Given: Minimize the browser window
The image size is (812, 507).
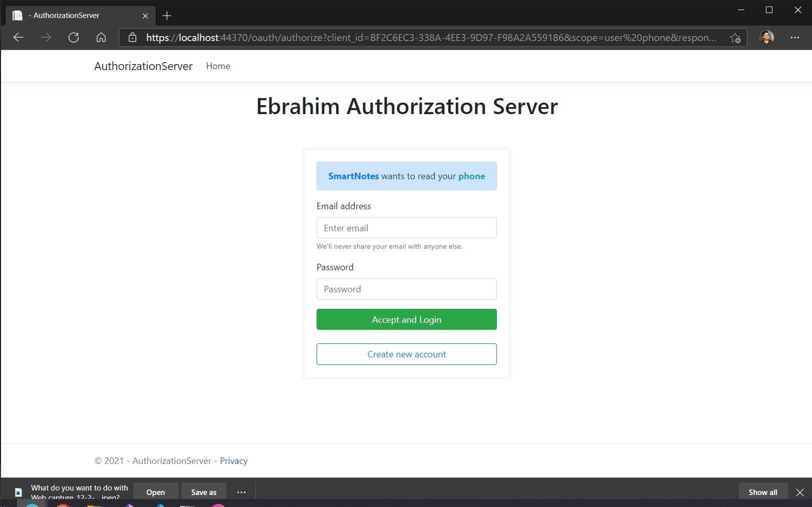Looking at the screenshot, I should [x=741, y=10].
